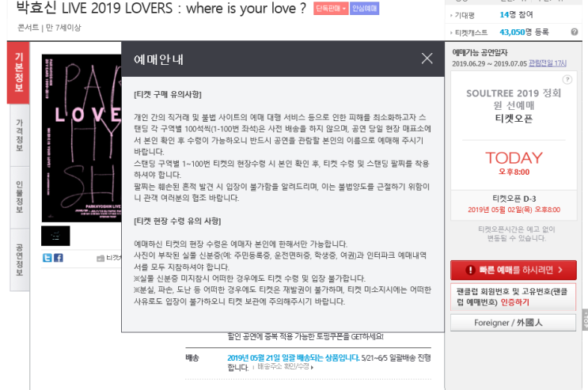Open 배송주소 확인/수정 link
The image size is (588, 390).
(285, 366)
